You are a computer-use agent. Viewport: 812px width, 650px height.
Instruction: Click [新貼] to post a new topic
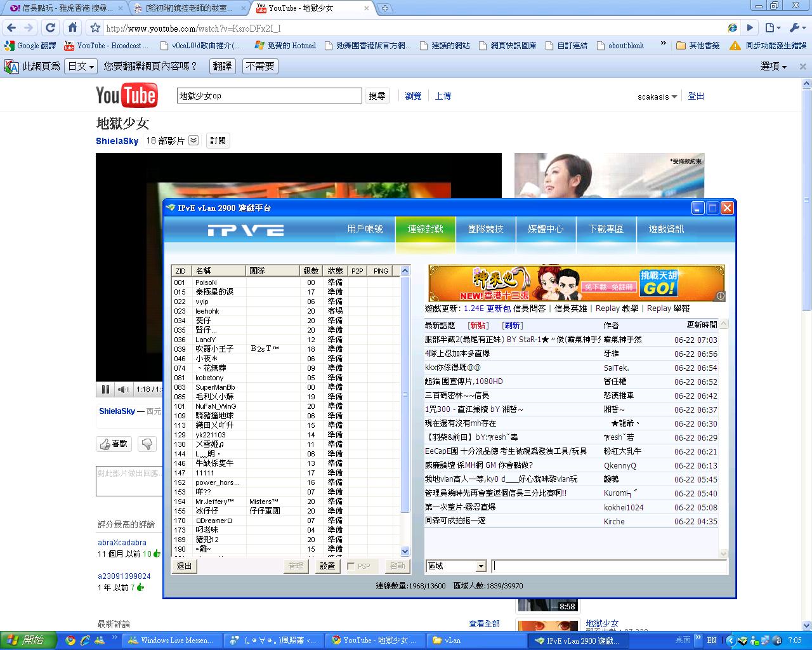point(478,325)
